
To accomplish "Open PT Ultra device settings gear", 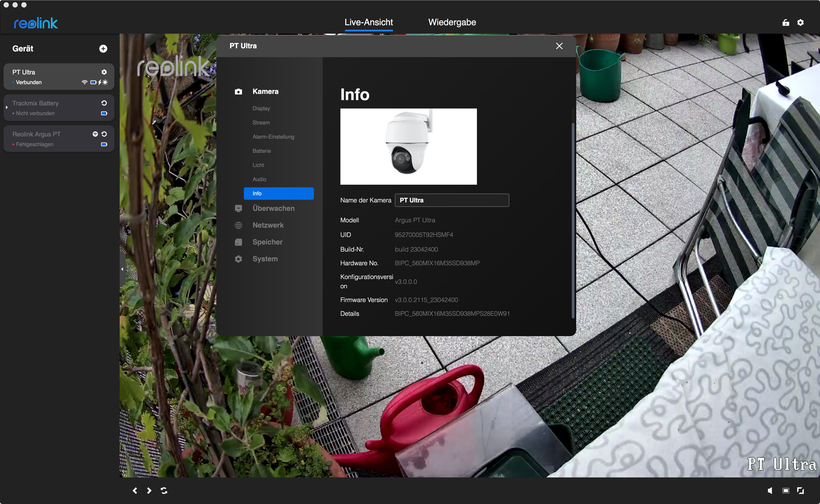I will [x=104, y=72].
